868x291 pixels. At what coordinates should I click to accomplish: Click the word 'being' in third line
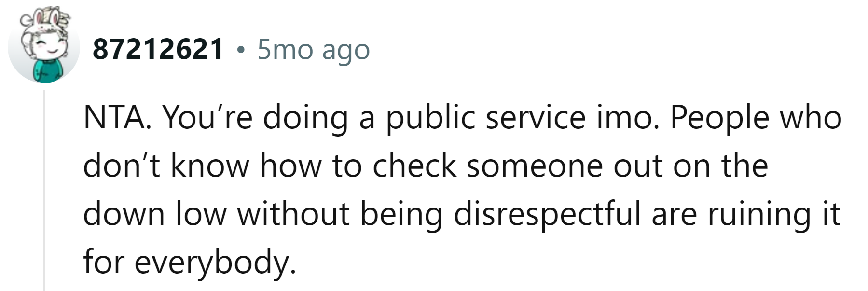[x=401, y=216]
